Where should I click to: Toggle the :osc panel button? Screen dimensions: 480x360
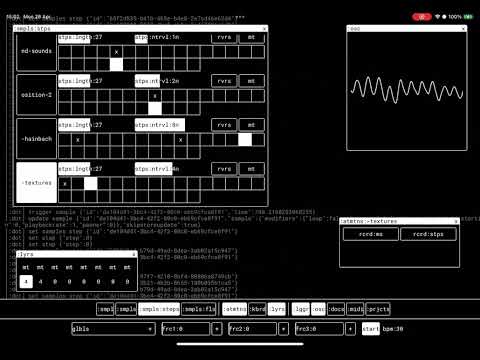pos(318,309)
